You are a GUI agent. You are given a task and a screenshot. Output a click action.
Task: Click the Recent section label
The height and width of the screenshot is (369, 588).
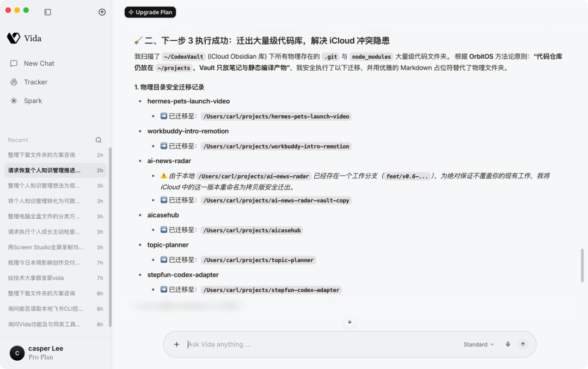point(18,140)
